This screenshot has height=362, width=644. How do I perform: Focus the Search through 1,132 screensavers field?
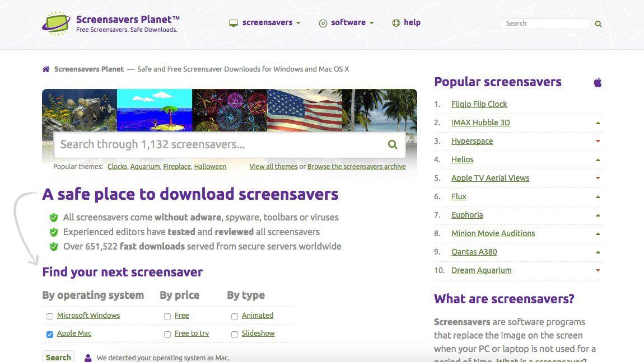pos(218,145)
